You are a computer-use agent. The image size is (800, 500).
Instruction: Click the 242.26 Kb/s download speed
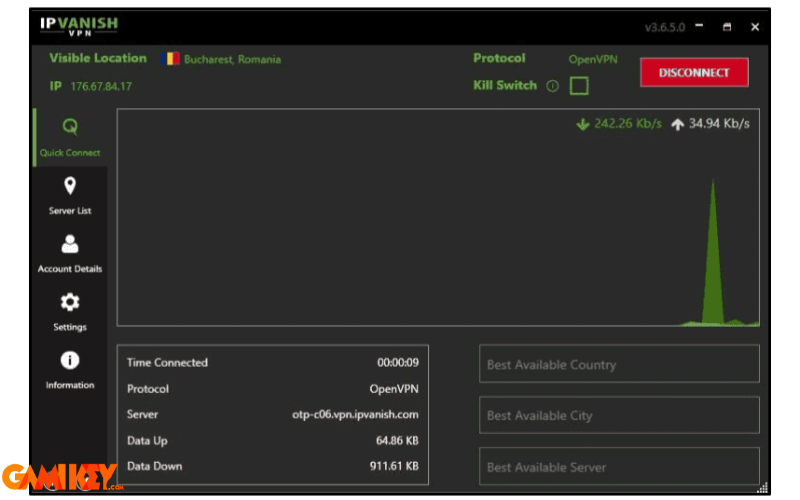pos(628,123)
